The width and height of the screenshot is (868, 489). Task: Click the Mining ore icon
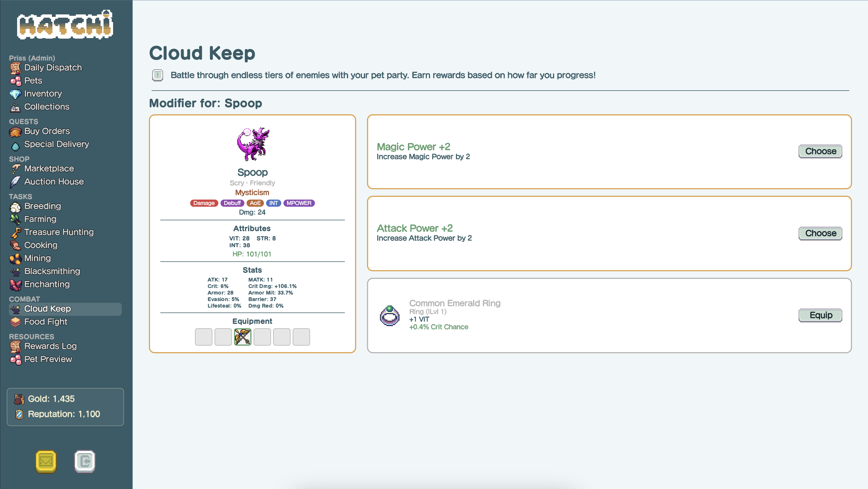(x=15, y=258)
